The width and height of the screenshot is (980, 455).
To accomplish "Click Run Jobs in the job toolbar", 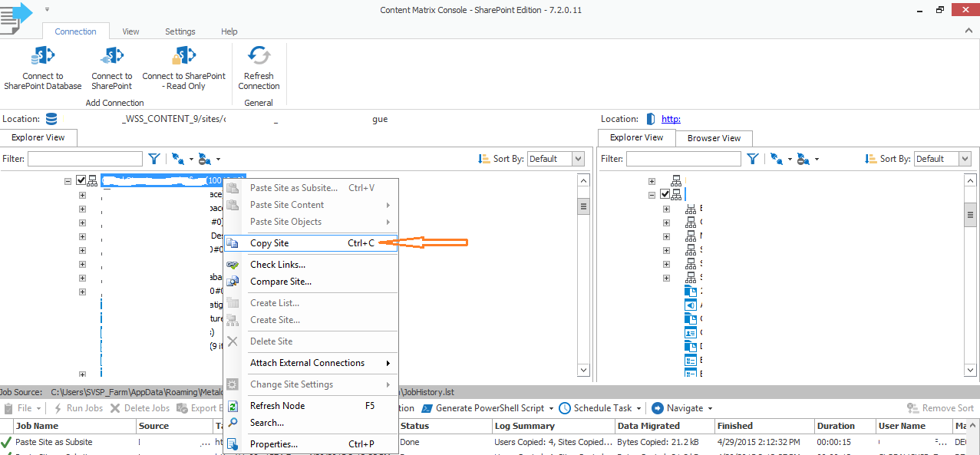I will pos(77,408).
